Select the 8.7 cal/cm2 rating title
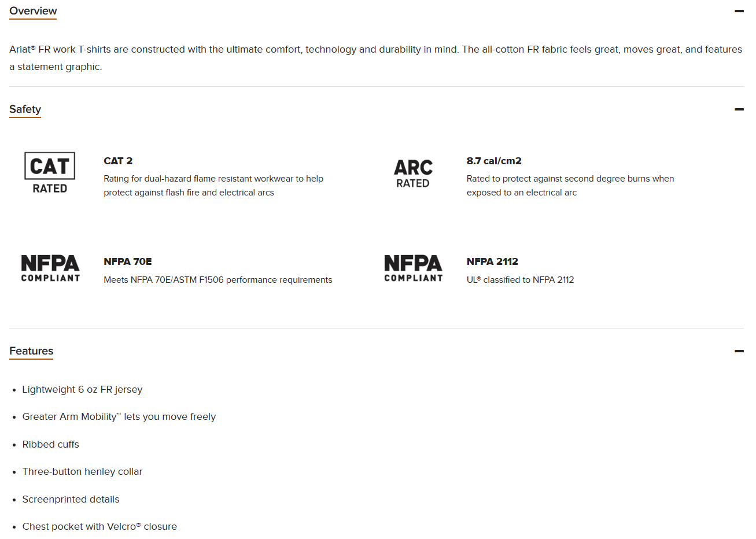Viewport: 756px width, 539px height. coord(494,161)
